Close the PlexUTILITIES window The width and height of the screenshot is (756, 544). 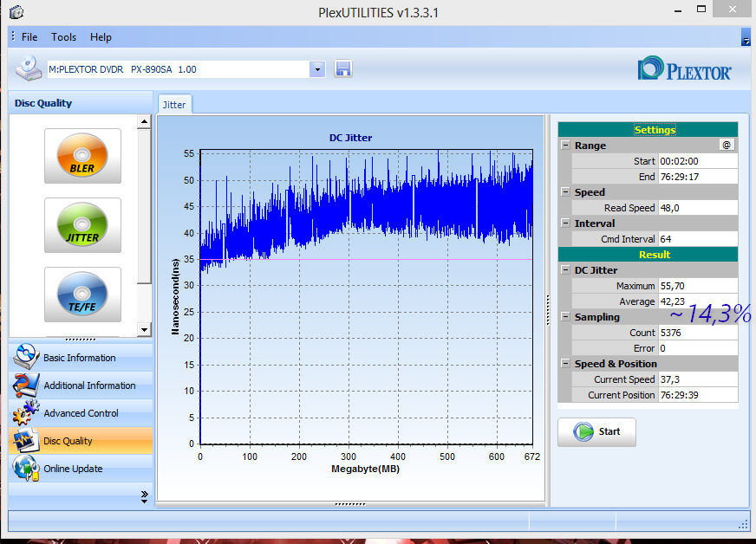732,10
